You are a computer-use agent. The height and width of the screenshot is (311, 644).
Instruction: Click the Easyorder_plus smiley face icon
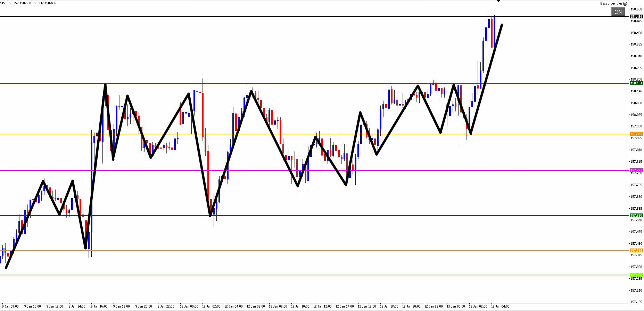click(x=625, y=3)
